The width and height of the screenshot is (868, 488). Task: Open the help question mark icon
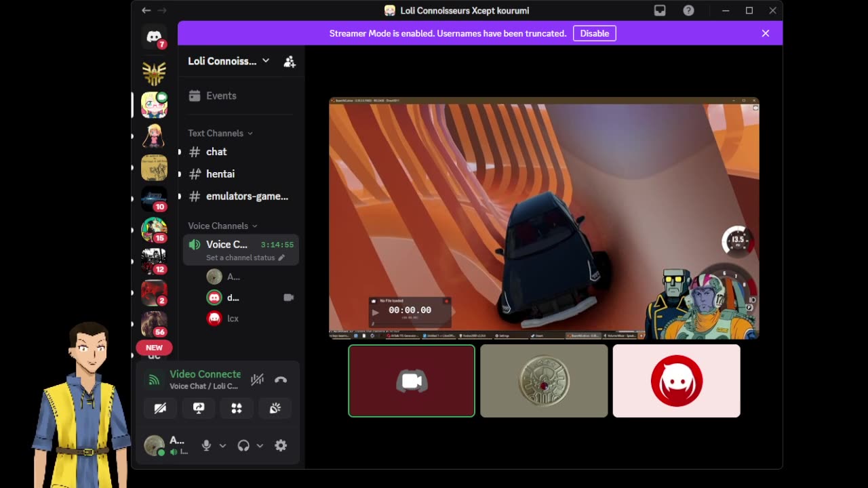688,10
